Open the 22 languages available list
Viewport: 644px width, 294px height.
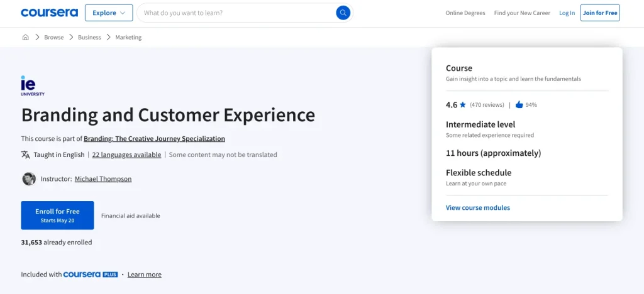pyautogui.click(x=126, y=155)
